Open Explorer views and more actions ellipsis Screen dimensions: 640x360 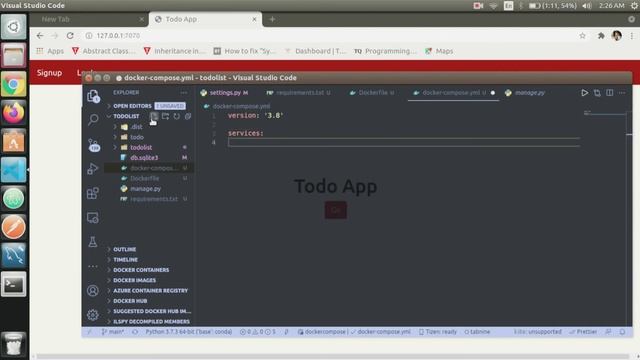click(184, 93)
